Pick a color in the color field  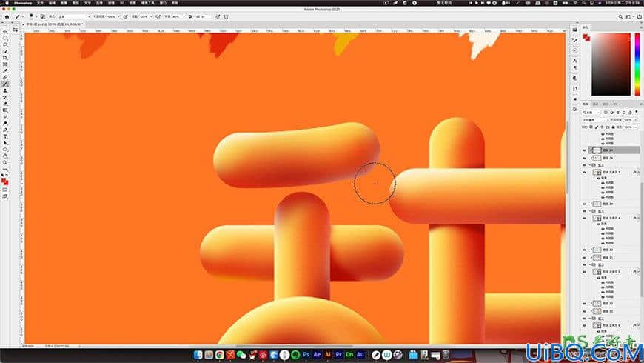611,64
